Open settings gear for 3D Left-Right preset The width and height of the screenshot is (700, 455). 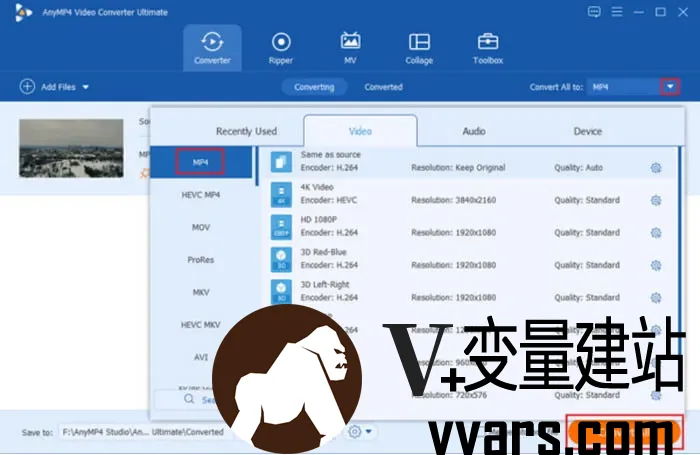pos(656,298)
